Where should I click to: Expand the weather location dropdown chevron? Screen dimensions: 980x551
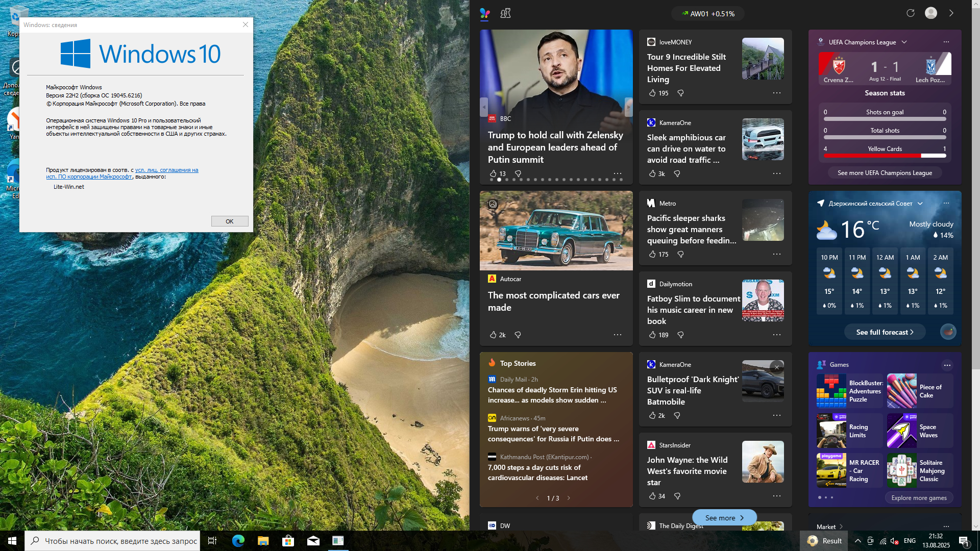coord(920,203)
